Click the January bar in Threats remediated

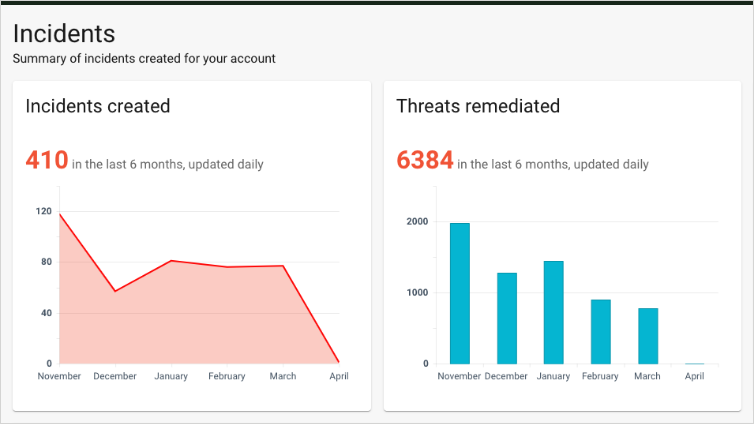(x=554, y=312)
